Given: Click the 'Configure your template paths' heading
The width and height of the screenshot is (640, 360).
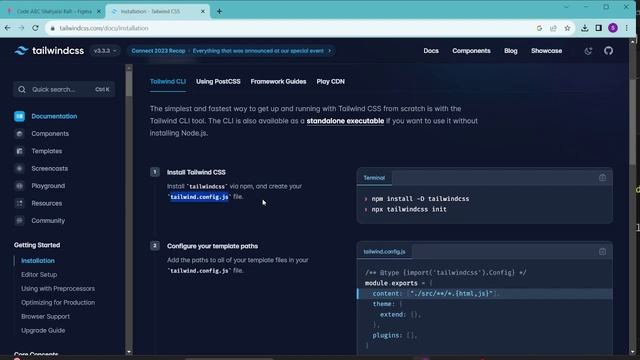Looking at the screenshot, I should [212, 246].
